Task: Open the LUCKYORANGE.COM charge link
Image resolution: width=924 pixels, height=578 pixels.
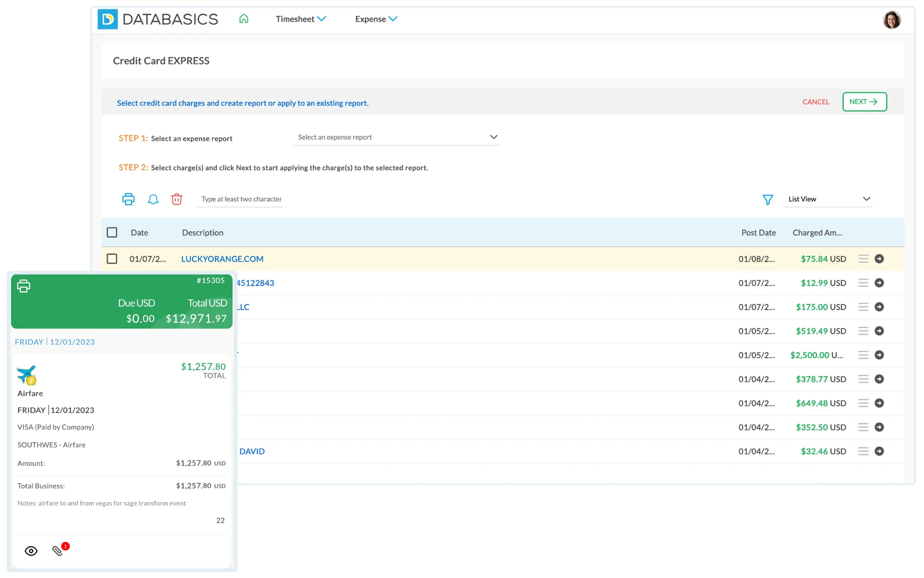Action: click(222, 259)
